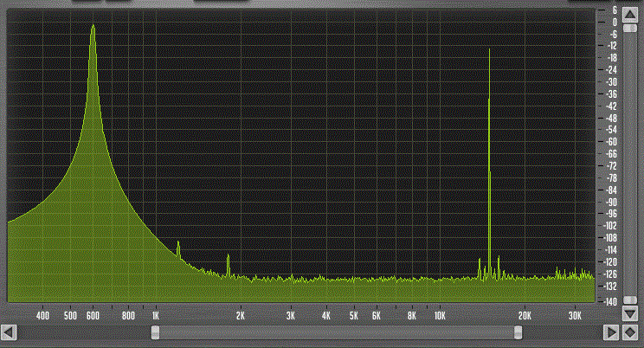Click the horizontal scrollbar thumb body

coord(337,332)
